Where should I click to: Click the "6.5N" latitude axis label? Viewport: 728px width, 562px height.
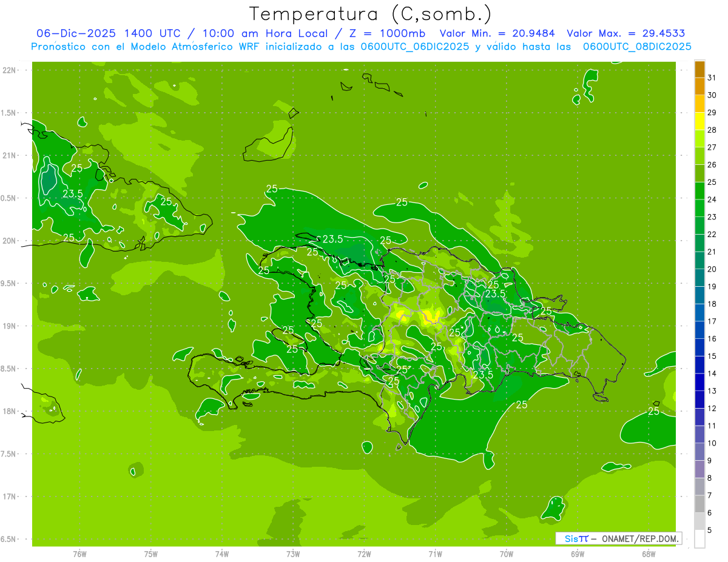point(8,539)
